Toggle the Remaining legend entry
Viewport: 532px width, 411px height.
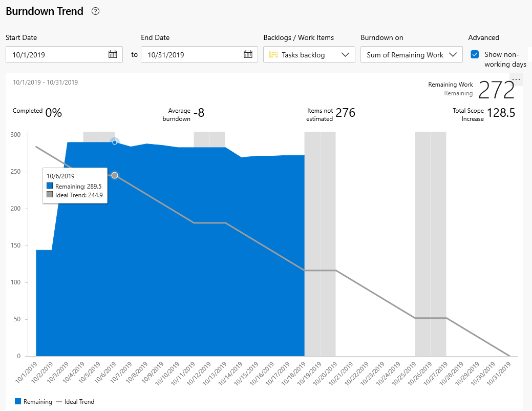point(34,402)
